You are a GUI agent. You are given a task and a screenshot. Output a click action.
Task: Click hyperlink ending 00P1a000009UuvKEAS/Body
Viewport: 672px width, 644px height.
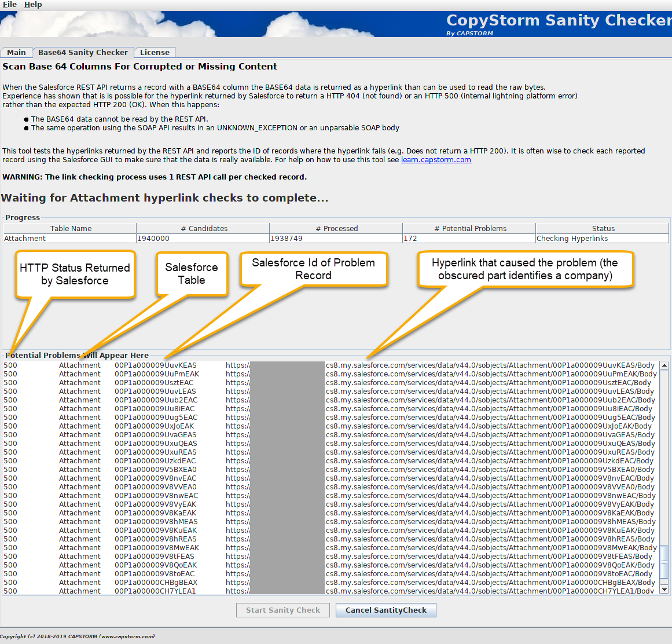[x=440, y=365]
